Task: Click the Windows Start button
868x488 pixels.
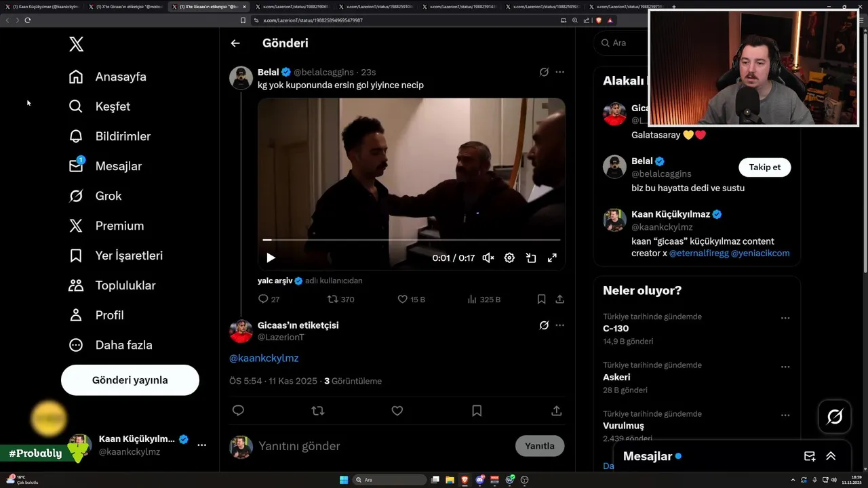Action: point(344,480)
